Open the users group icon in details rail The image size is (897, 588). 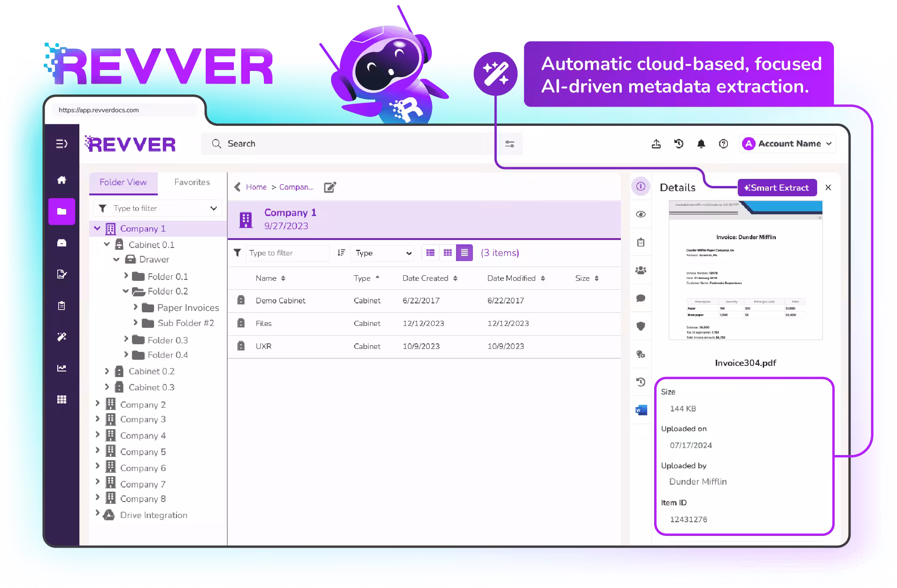[x=641, y=270]
